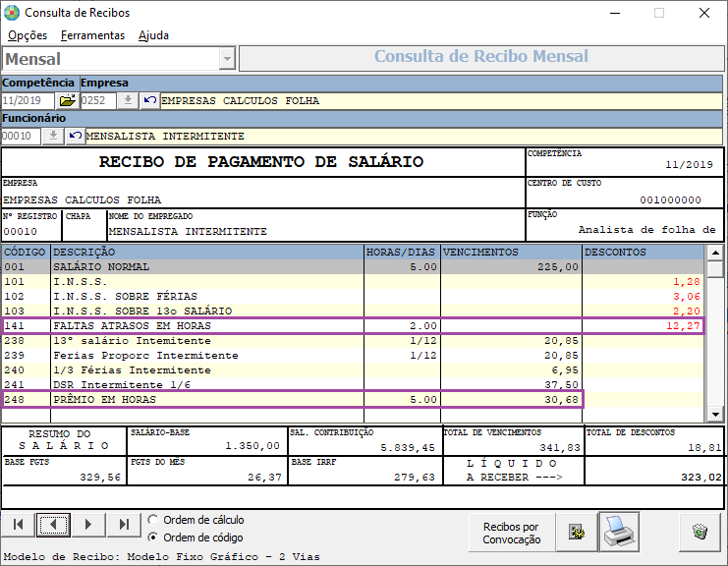Click the scrollbar down arrow in table

(715, 414)
